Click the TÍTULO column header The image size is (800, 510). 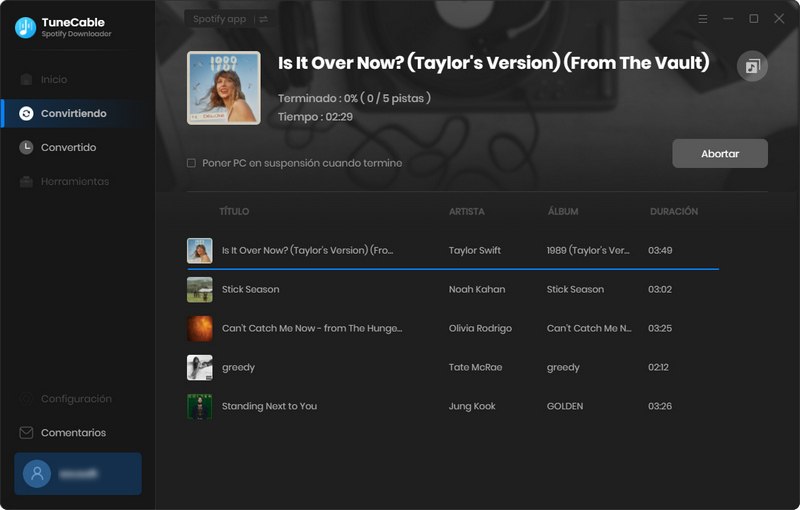click(234, 212)
